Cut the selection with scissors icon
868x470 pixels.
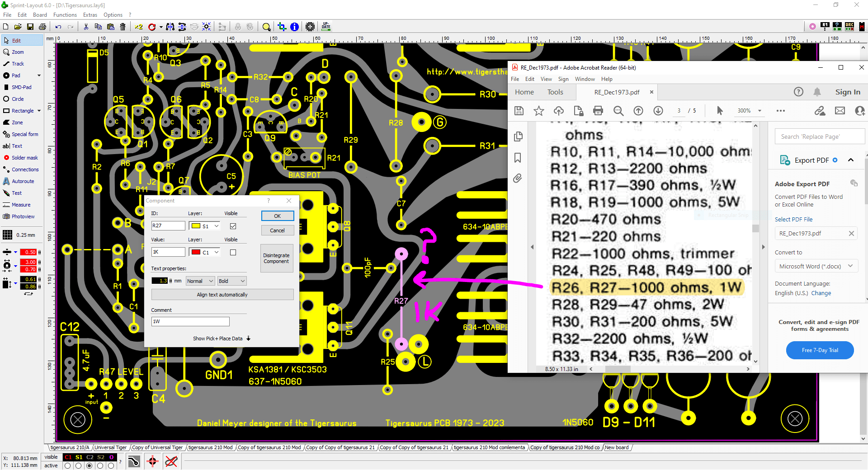(x=86, y=27)
